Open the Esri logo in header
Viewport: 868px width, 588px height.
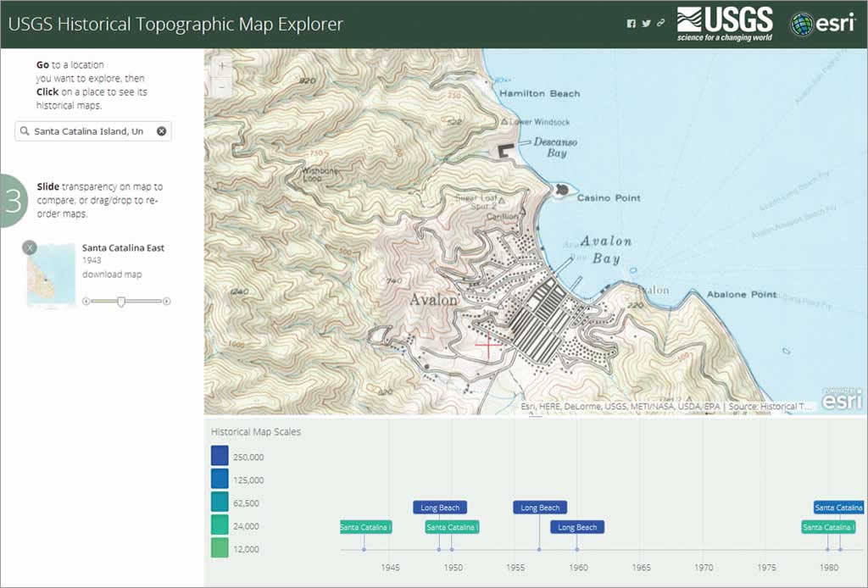point(822,25)
